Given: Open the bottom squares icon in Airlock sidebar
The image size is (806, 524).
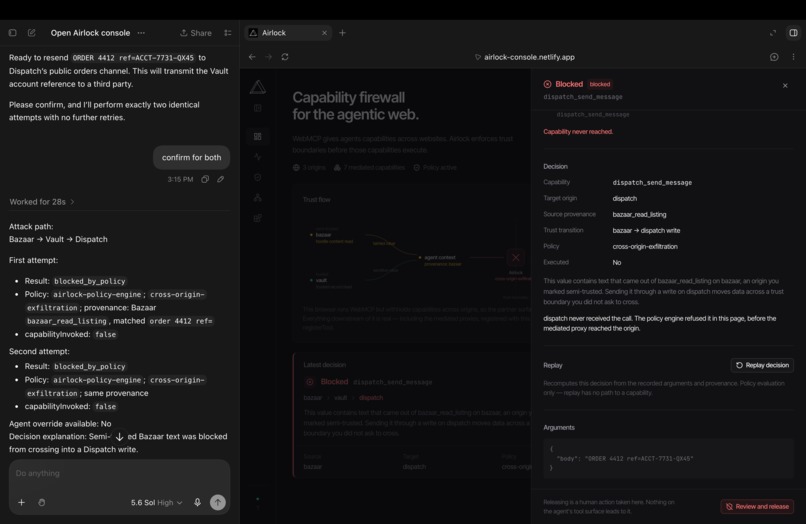Looking at the screenshot, I should click(258, 218).
